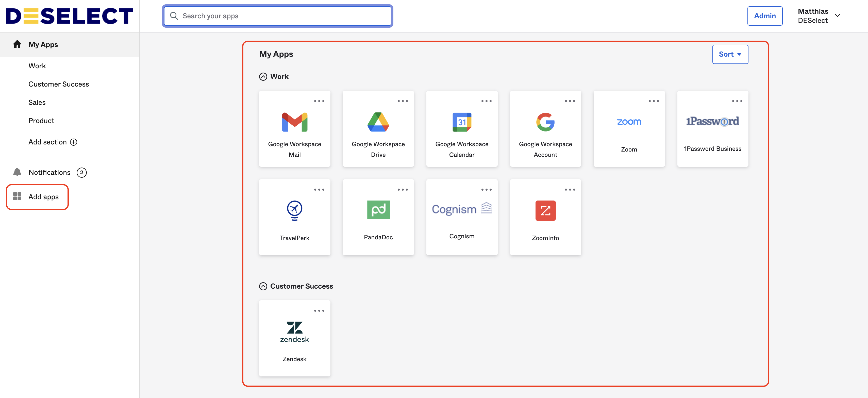The height and width of the screenshot is (398, 868).
Task: Collapse the Work section
Action: (x=263, y=77)
